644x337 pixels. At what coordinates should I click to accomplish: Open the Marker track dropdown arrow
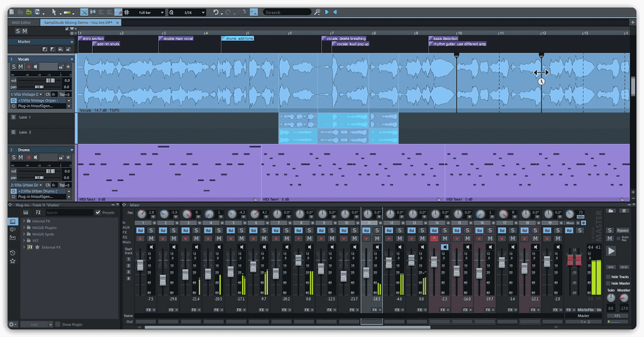[72, 41]
